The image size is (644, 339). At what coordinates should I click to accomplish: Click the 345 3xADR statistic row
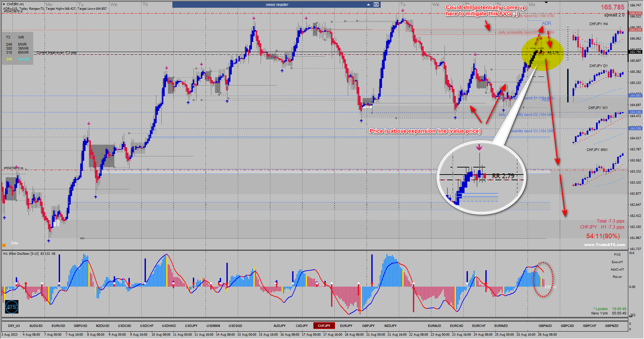[x=18, y=59]
